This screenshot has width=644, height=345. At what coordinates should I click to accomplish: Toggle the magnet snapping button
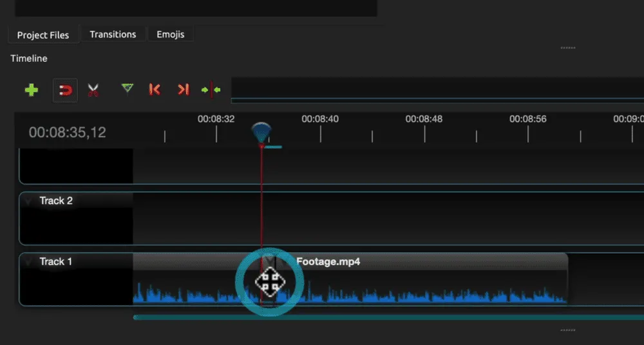point(65,90)
